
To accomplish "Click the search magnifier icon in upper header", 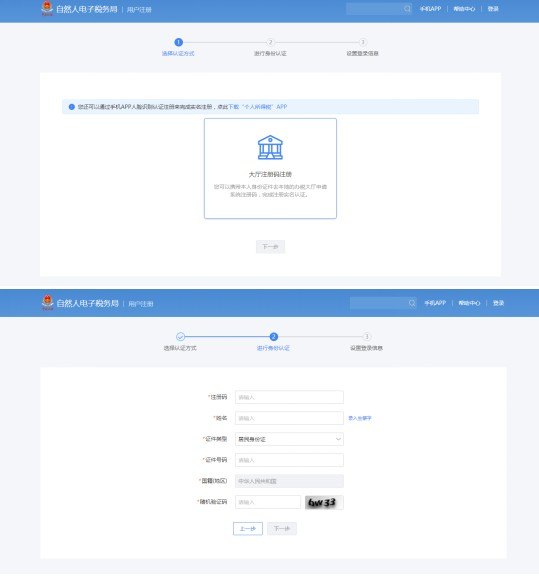I will pyautogui.click(x=407, y=9).
